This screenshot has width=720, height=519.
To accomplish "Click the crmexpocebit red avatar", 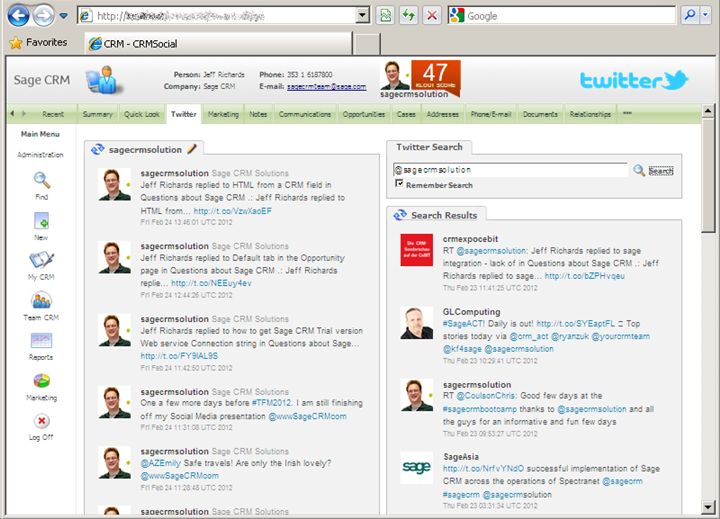I will [x=416, y=250].
